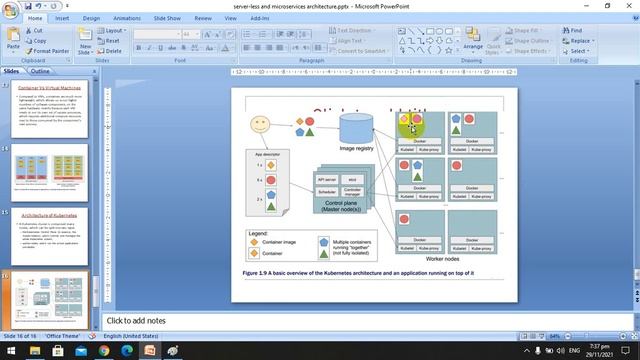
Task: Open Shape Outline color options
Action: click(x=528, y=41)
